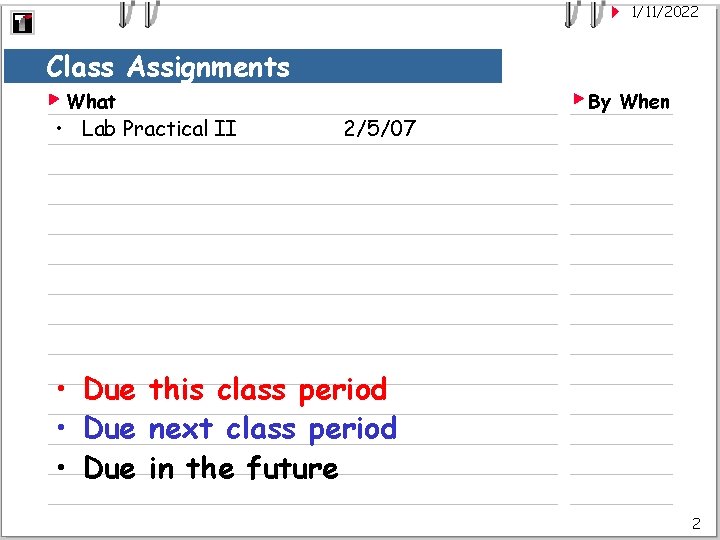Click the first blank line under By When
Image resolution: width=720 pixels, height=540 pixels.
(x=621, y=132)
